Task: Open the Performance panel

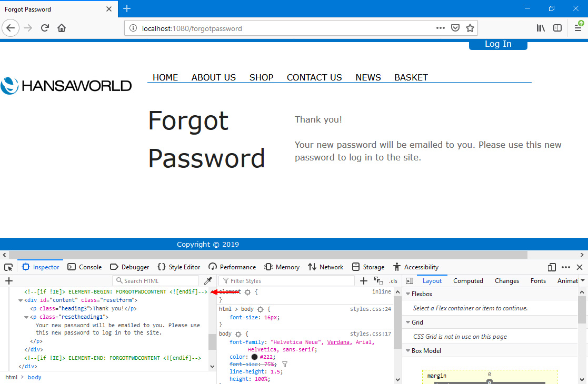Action: (232, 267)
